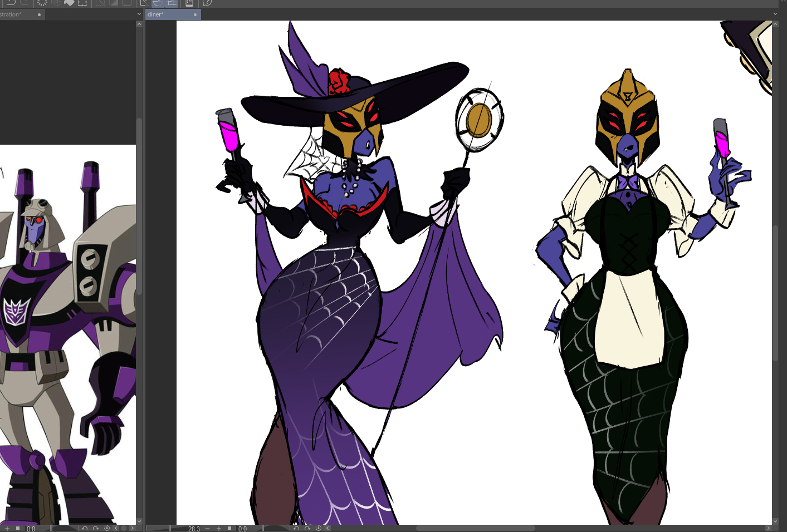
Task: Click the Scale/Rotate transform icon
Action: pyautogui.click(x=82, y=2)
